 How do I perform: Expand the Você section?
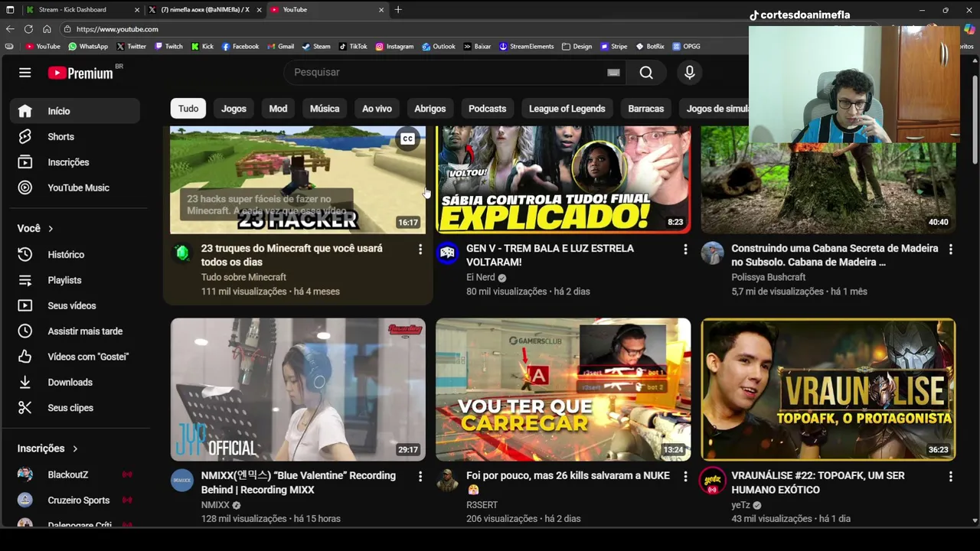35,228
